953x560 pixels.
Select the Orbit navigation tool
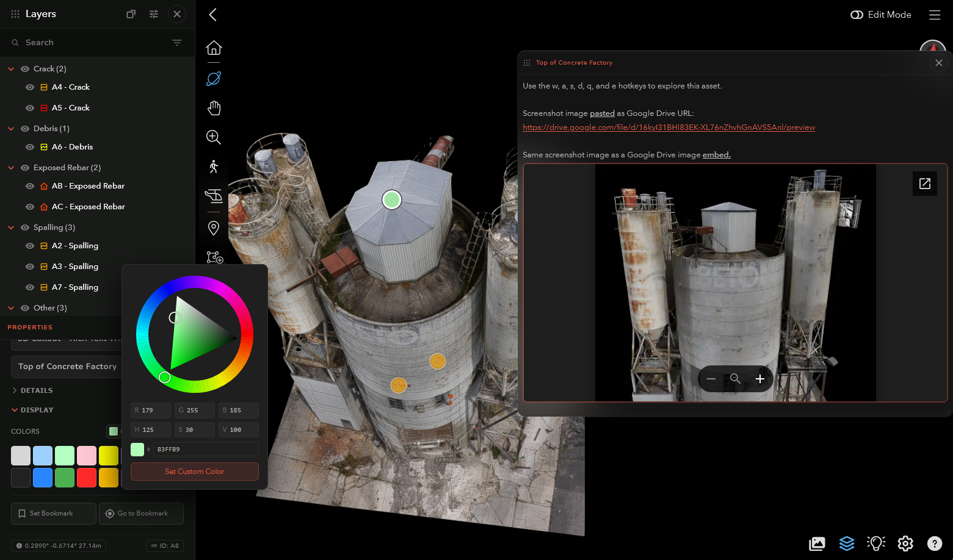point(214,79)
